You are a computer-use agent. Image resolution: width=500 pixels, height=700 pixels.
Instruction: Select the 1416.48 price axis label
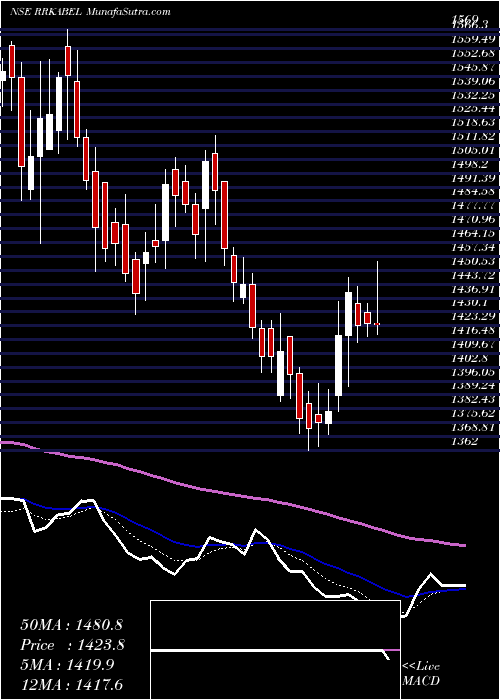pos(474,330)
